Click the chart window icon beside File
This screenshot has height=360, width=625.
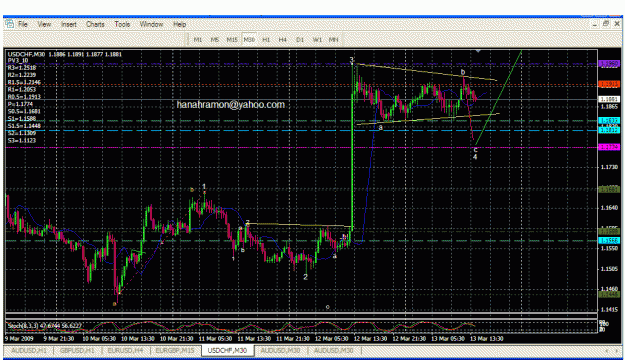9,24
